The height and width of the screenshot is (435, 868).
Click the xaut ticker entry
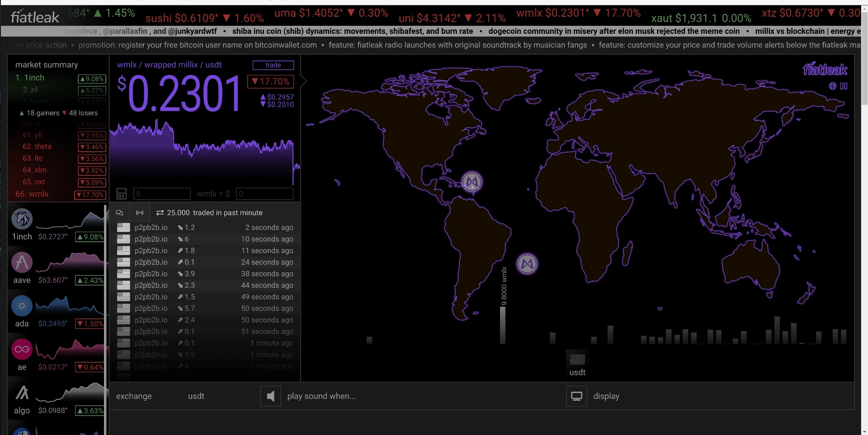coord(701,18)
